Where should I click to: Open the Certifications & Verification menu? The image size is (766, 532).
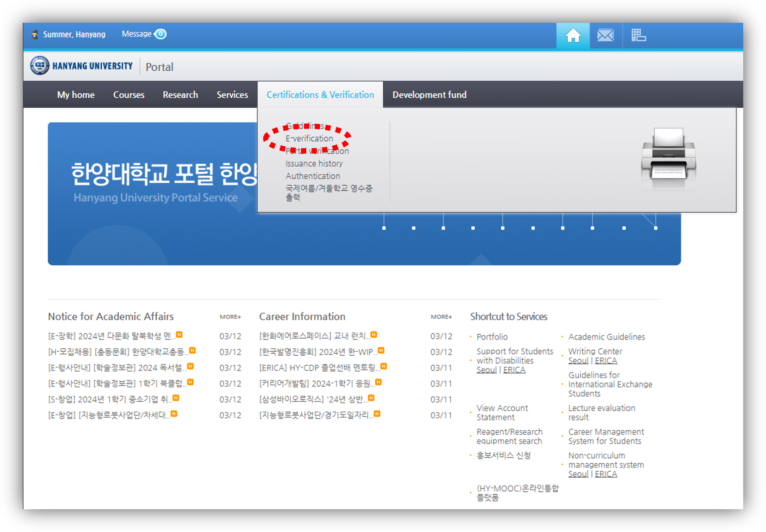(320, 95)
